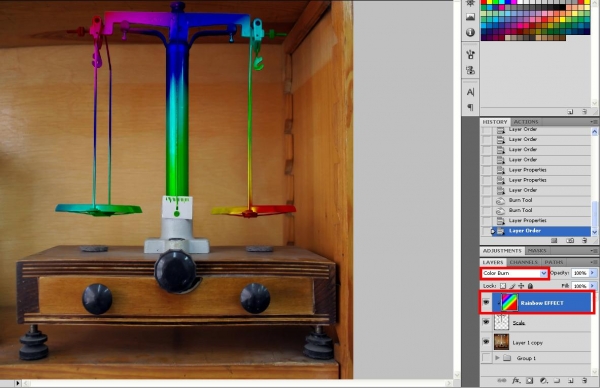This screenshot has height=388, width=600.
Task: Switch to the Paths tab
Action: click(x=554, y=262)
